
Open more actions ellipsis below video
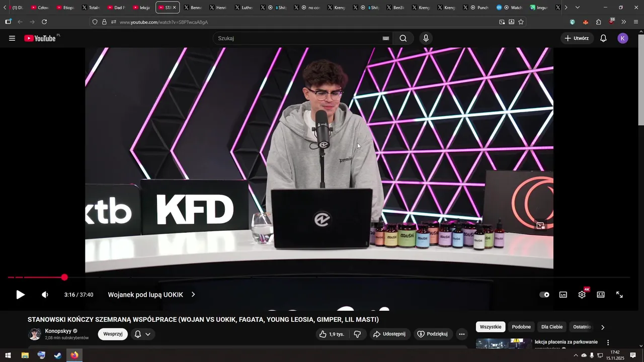[462, 334]
